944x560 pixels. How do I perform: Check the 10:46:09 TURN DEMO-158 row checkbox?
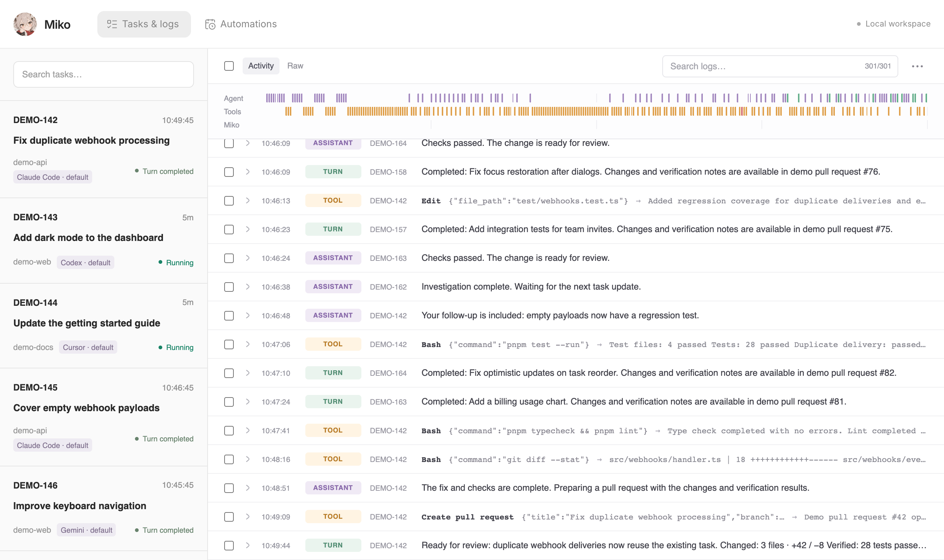[229, 172]
